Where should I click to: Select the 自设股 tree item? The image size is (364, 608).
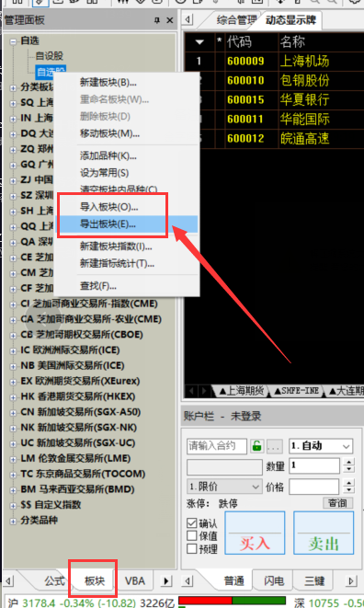(x=50, y=56)
